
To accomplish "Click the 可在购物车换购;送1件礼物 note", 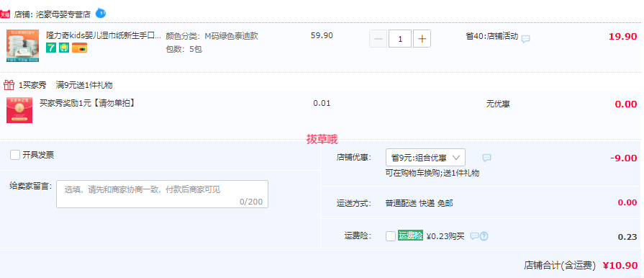I will 432,173.
